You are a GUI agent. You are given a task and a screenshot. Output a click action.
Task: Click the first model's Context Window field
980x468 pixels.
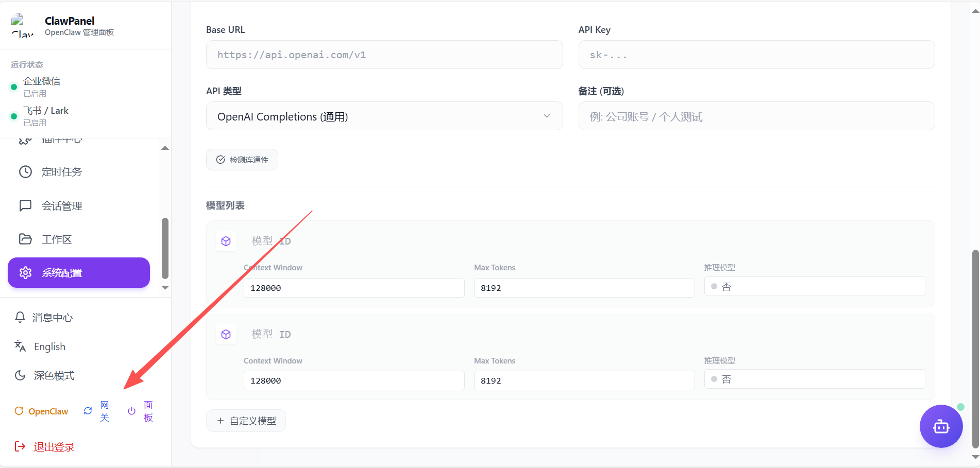354,288
